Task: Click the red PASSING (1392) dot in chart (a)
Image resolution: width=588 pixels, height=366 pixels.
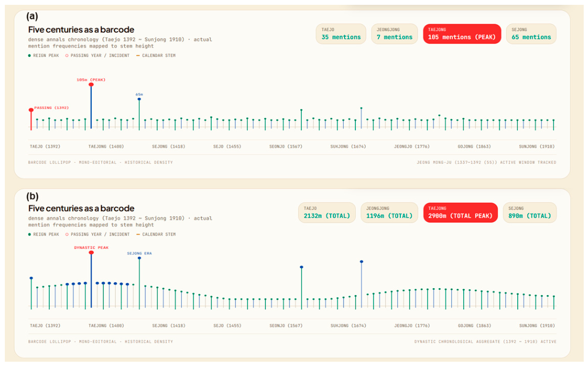Action: coord(31,110)
